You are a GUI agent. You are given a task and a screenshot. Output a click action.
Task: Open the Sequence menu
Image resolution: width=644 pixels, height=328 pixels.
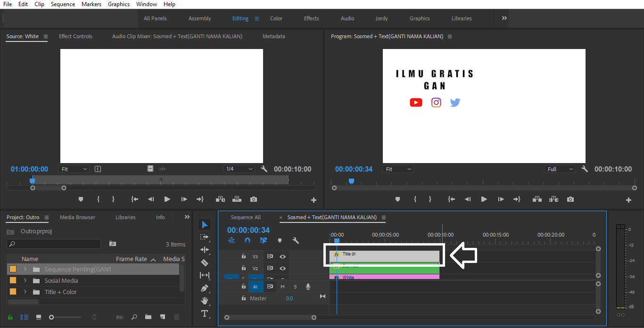[x=63, y=4]
